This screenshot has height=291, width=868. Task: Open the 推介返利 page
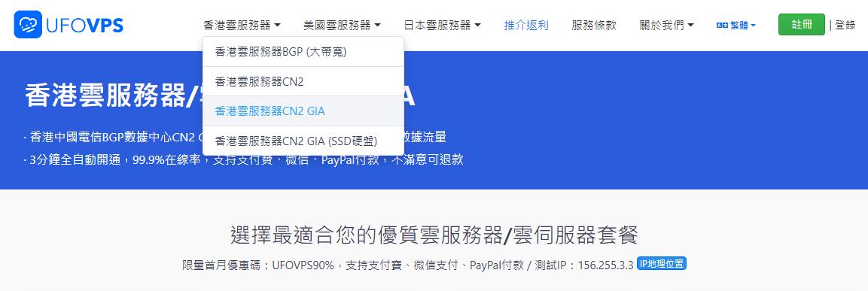[x=526, y=25]
